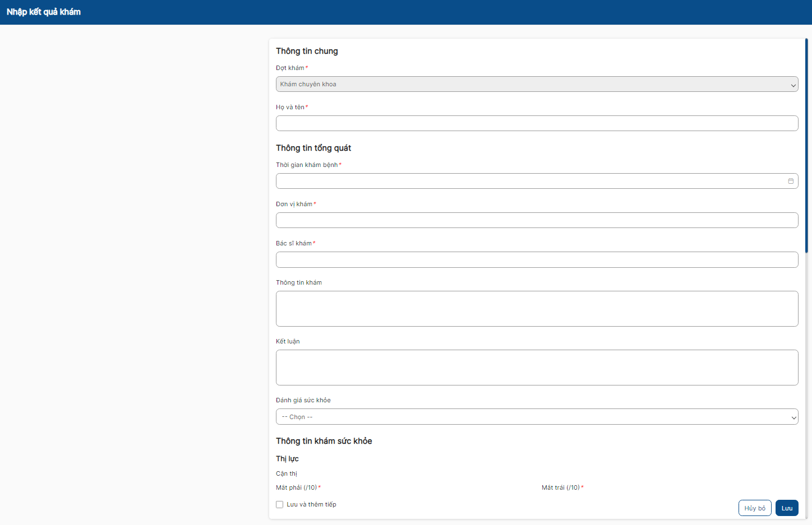Click the Nhập kết quả khám header title

44,12
